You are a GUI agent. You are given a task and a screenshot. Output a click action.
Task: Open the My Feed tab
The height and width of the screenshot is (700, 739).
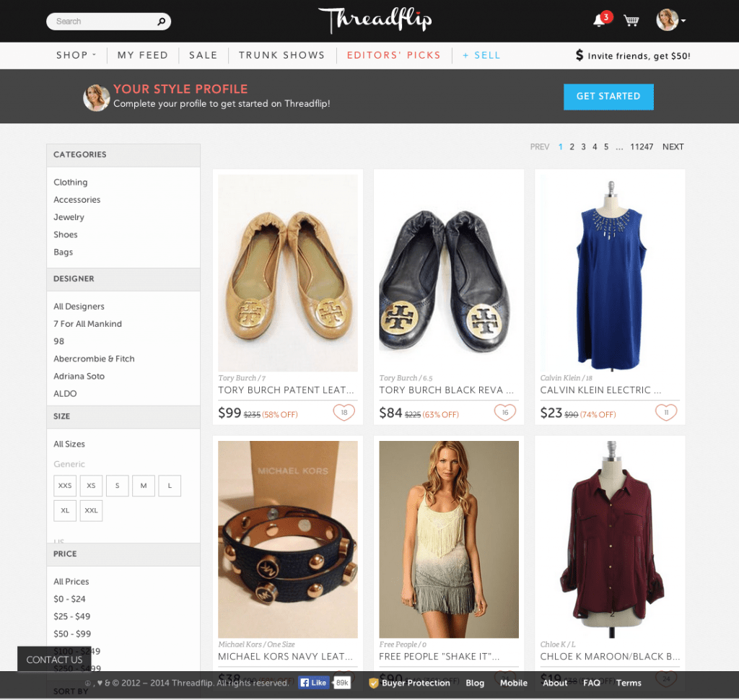tap(142, 55)
